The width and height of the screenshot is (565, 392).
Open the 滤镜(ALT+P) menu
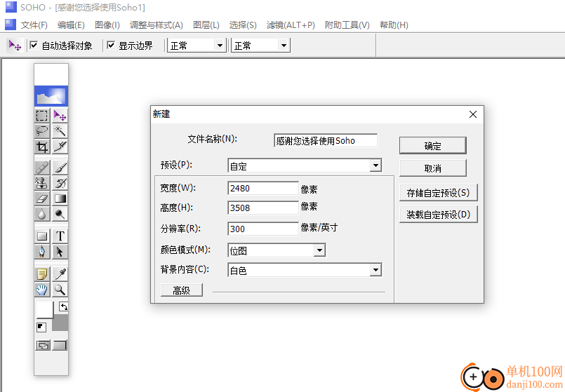(291, 25)
